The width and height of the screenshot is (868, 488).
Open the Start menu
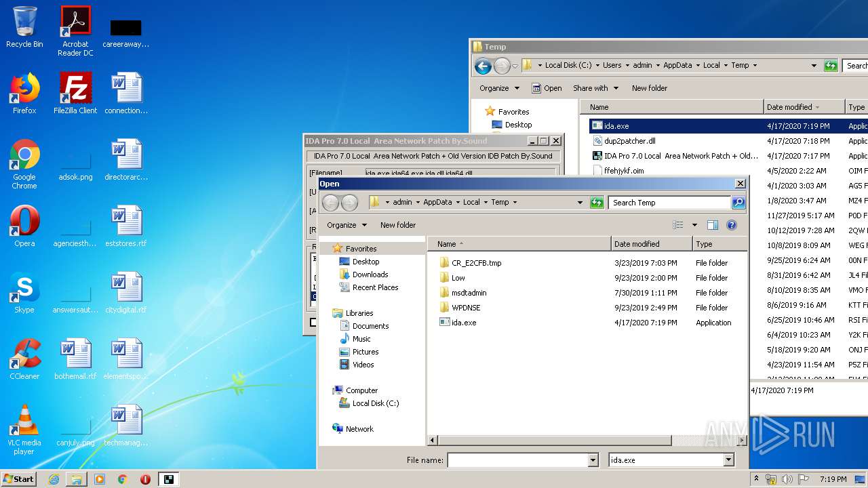[x=19, y=479]
